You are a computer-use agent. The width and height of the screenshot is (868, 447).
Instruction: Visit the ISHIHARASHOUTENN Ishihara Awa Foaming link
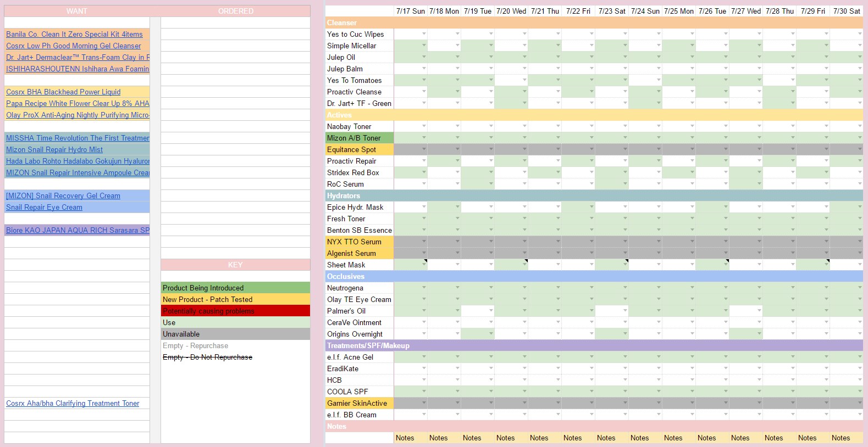(x=78, y=69)
